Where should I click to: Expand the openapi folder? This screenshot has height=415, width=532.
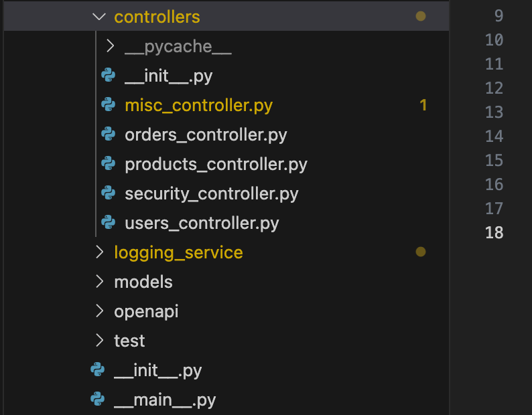point(100,311)
